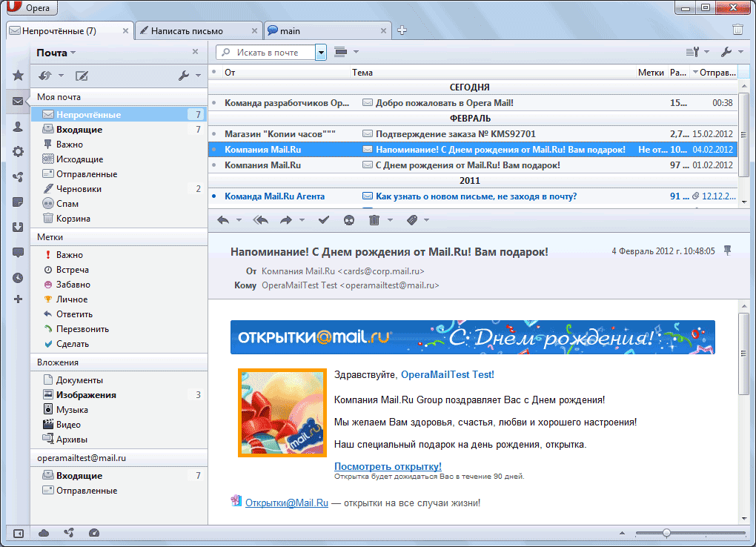Open the Mail panel envelope icon
Screen dimensions: 756x547
pos(18,102)
